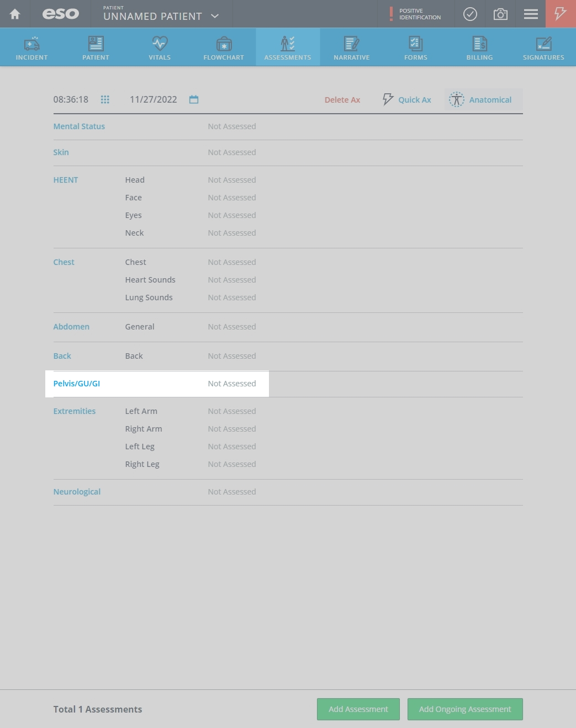Click the ESO logo

pyautogui.click(x=61, y=14)
